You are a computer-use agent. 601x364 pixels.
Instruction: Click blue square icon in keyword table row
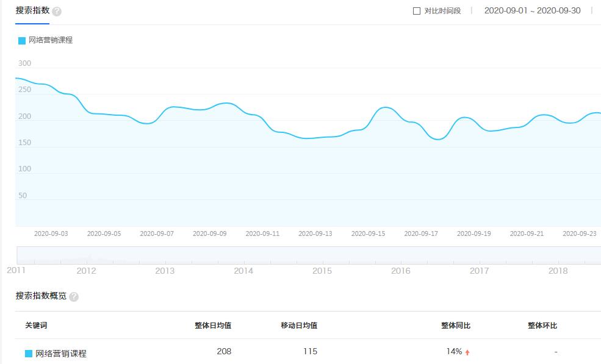click(29, 354)
